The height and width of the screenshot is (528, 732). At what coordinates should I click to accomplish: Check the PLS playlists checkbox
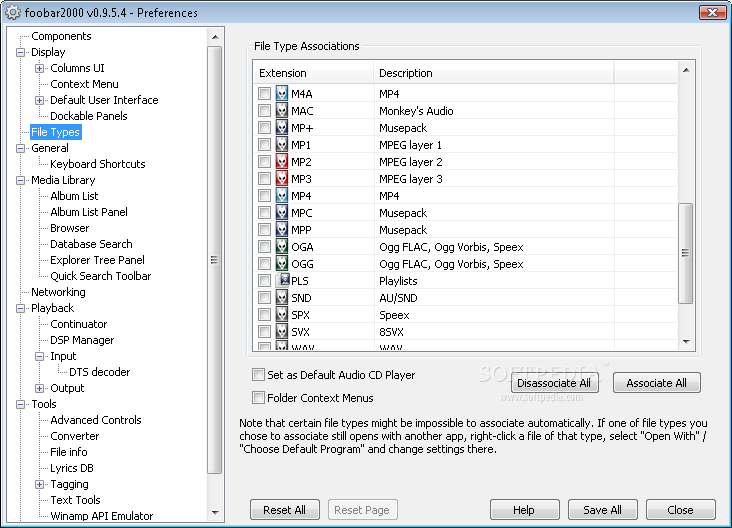tap(264, 281)
